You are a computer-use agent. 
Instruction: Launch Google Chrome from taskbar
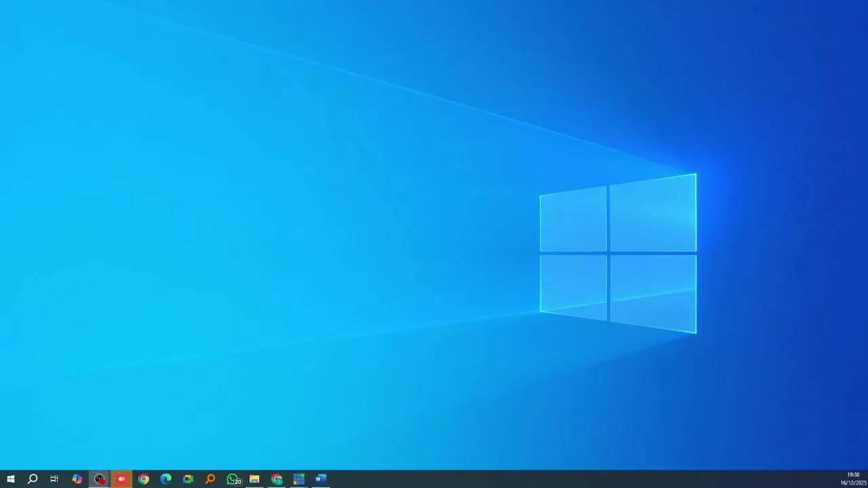144,479
